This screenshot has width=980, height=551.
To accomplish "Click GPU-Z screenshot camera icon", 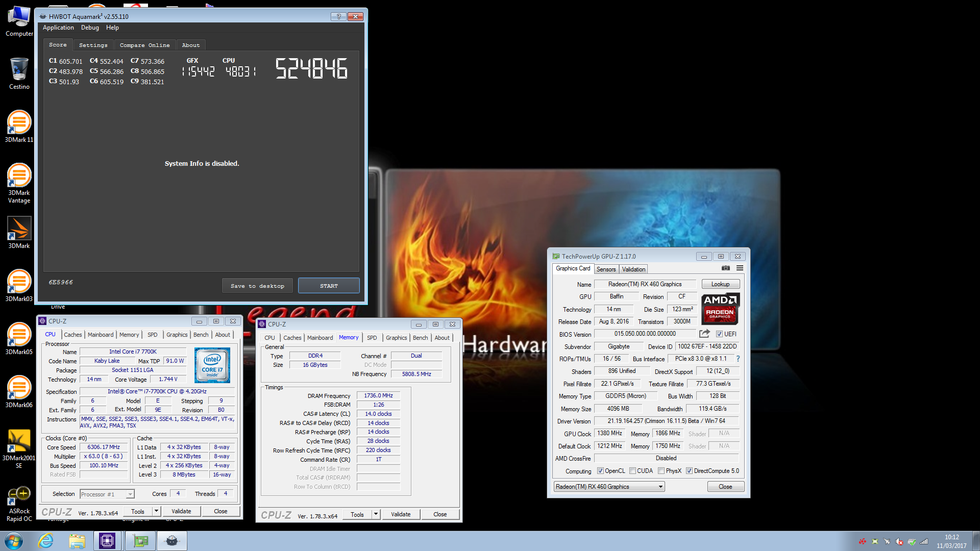I will coord(726,268).
